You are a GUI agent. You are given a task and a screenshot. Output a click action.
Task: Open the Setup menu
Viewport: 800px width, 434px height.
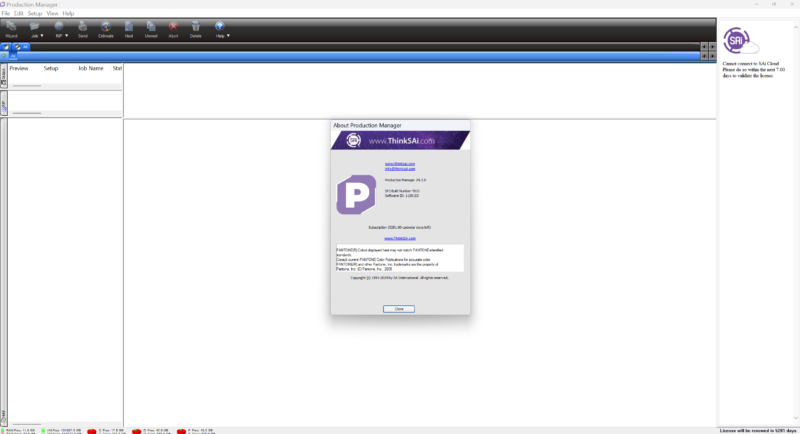tap(35, 13)
